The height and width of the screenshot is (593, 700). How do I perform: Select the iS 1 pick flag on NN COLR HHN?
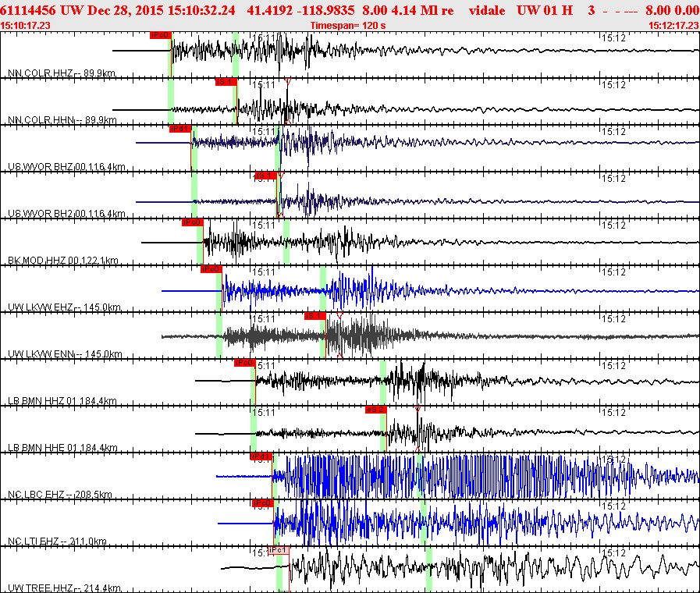point(226,82)
